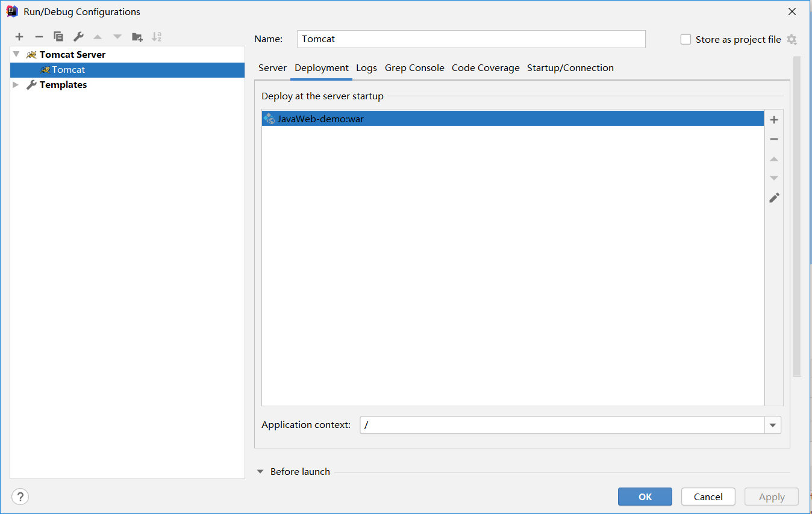The image size is (812, 514).
Task: Add new configuration with plus icon
Action: (x=19, y=37)
